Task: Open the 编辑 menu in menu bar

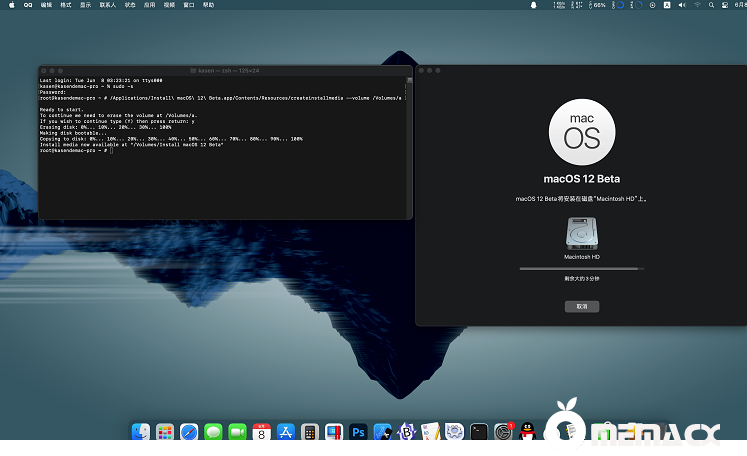Action: tap(47, 5)
